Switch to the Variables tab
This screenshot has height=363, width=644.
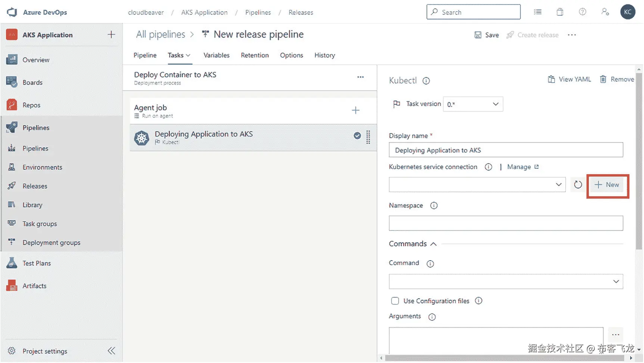pyautogui.click(x=216, y=55)
